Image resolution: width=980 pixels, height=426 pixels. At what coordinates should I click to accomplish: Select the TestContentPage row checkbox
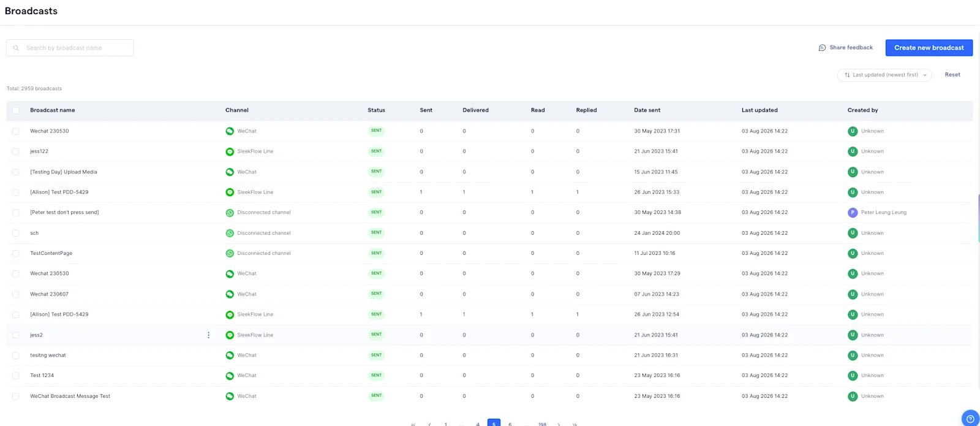pos(16,253)
